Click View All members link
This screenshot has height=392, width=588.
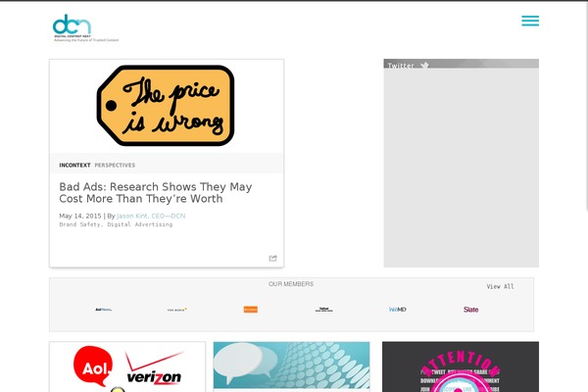click(500, 286)
